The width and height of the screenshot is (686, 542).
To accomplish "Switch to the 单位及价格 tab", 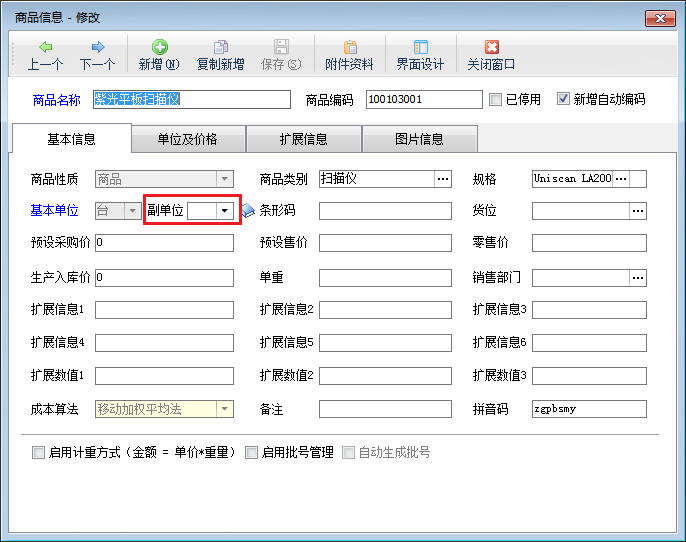I will tap(188, 139).
